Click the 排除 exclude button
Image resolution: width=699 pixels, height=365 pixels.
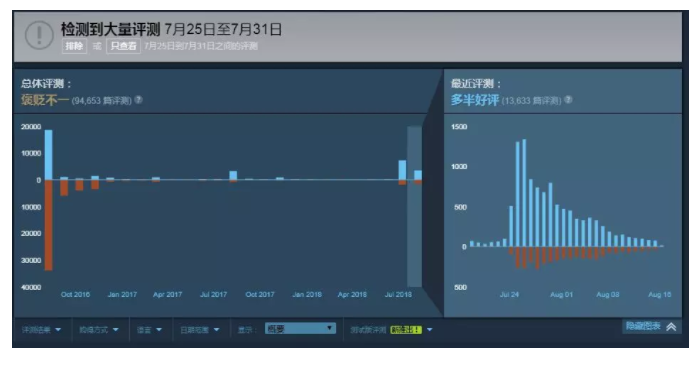[74, 46]
